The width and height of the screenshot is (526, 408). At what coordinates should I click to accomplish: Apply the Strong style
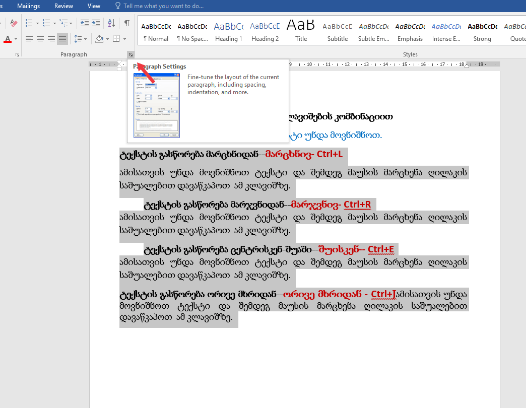[482, 32]
